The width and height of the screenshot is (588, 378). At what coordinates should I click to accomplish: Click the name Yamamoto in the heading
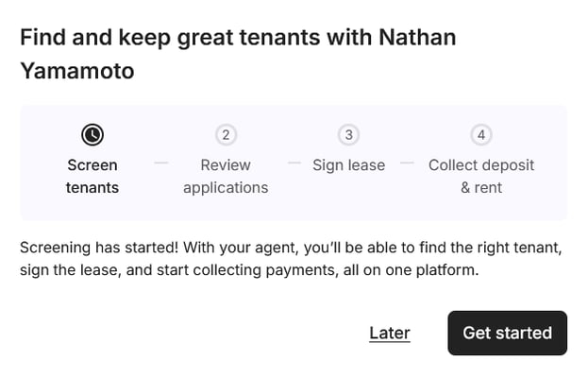click(77, 71)
